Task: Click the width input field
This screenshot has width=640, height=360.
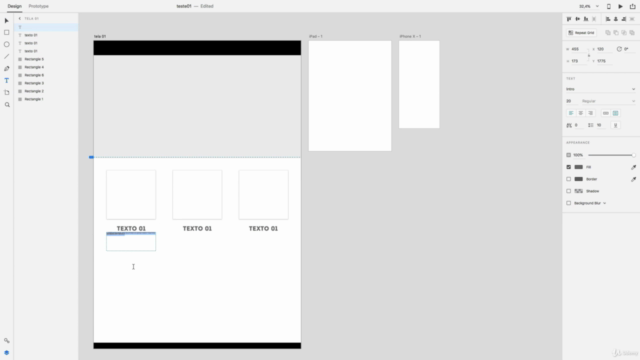Action: pyautogui.click(x=579, y=49)
